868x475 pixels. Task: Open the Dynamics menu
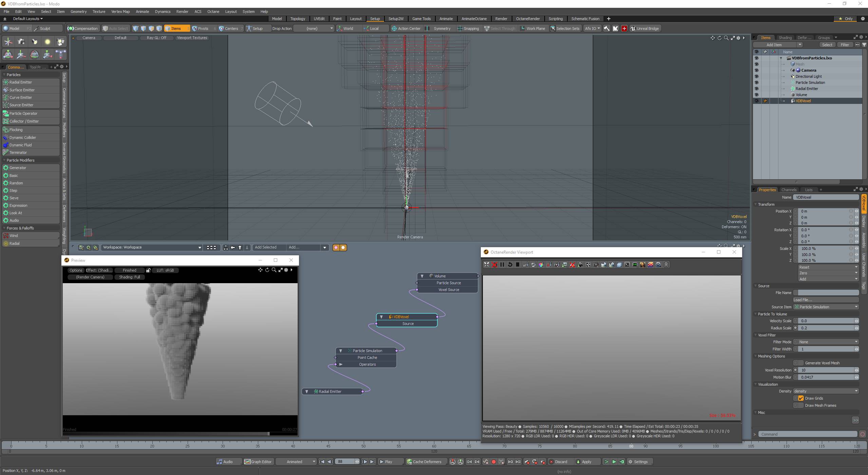163,12
